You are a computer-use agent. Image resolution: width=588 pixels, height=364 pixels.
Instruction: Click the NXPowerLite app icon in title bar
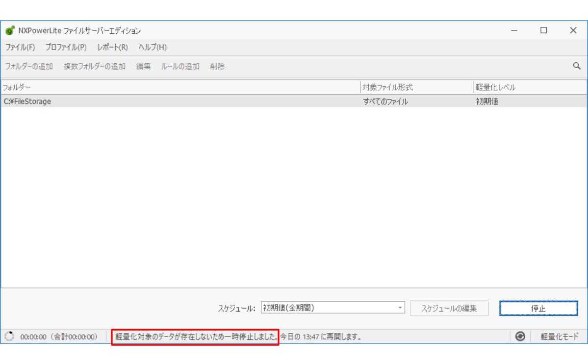pyautogui.click(x=10, y=30)
